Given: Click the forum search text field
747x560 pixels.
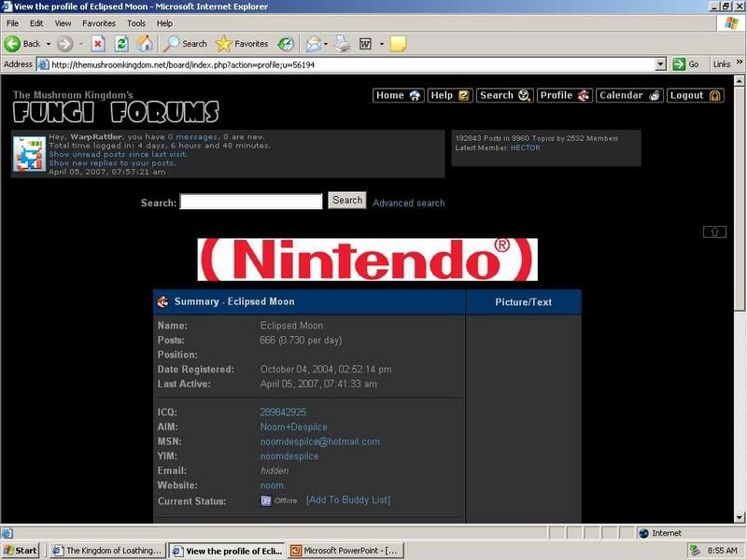Looking at the screenshot, I should click(x=251, y=202).
